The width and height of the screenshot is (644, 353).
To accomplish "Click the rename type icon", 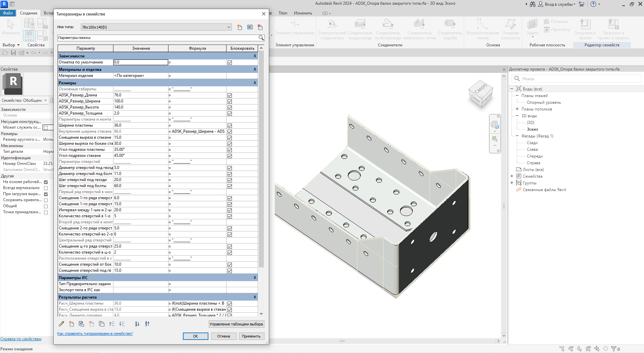I will [250, 27].
